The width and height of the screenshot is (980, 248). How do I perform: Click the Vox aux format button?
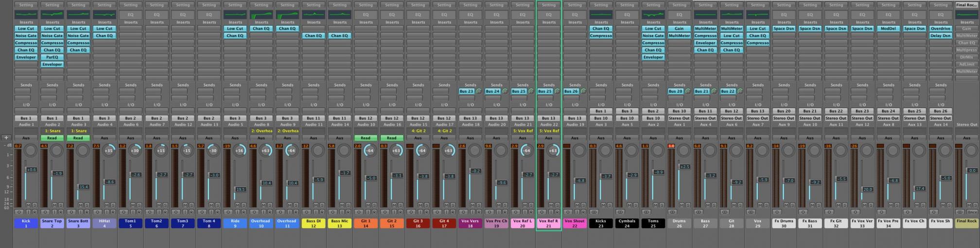point(751,212)
